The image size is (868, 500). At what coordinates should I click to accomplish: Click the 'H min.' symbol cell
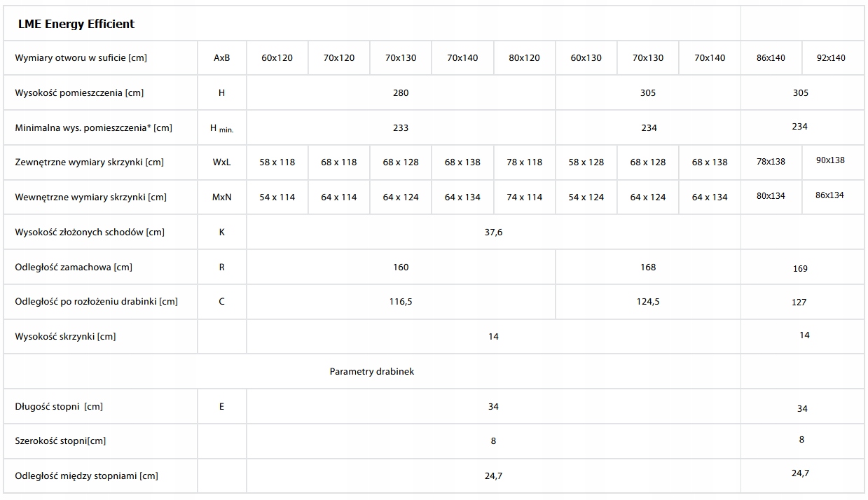click(221, 128)
